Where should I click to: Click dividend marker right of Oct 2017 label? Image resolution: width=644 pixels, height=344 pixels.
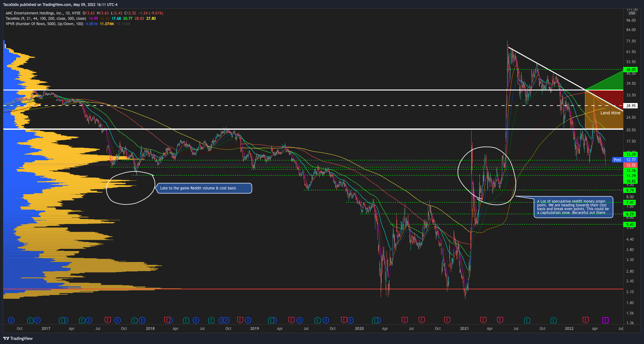point(142,320)
